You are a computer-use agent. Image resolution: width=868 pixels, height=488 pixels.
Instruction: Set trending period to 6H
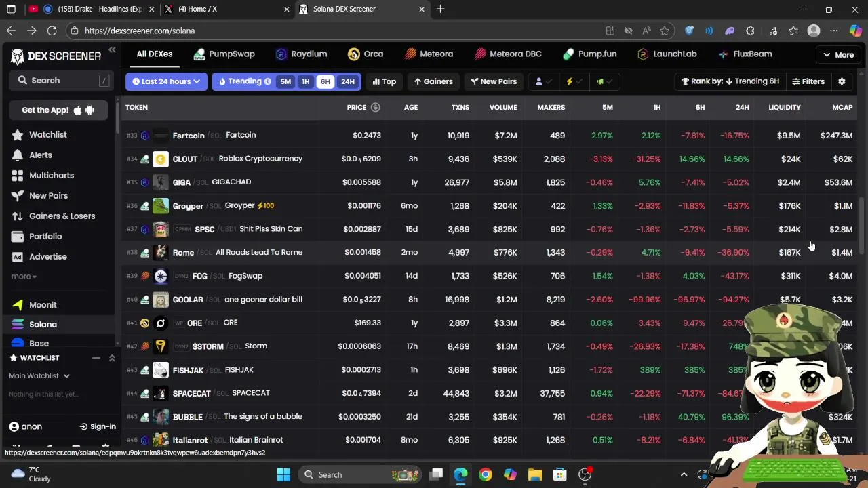(x=325, y=81)
